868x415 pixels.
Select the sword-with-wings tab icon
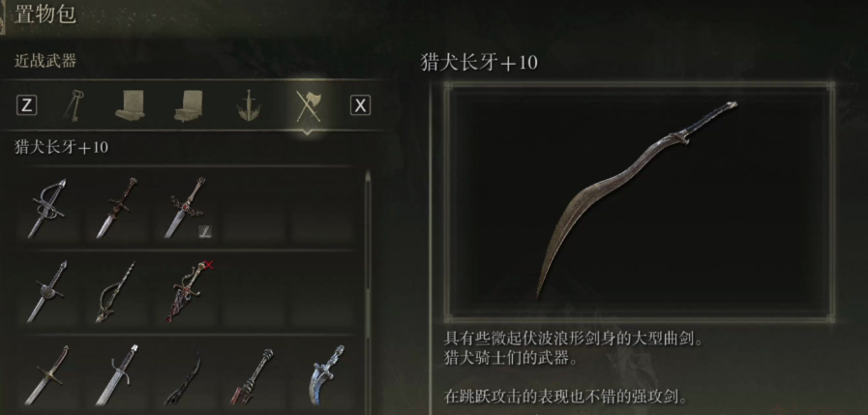point(249,105)
